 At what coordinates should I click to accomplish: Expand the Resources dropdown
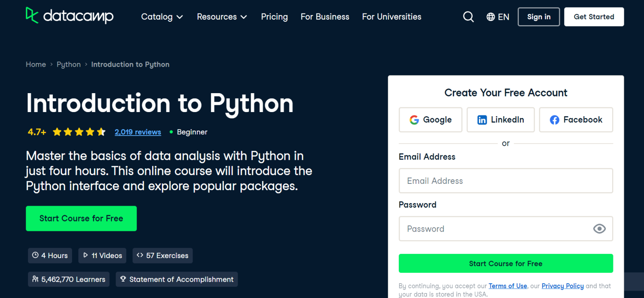[222, 17]
